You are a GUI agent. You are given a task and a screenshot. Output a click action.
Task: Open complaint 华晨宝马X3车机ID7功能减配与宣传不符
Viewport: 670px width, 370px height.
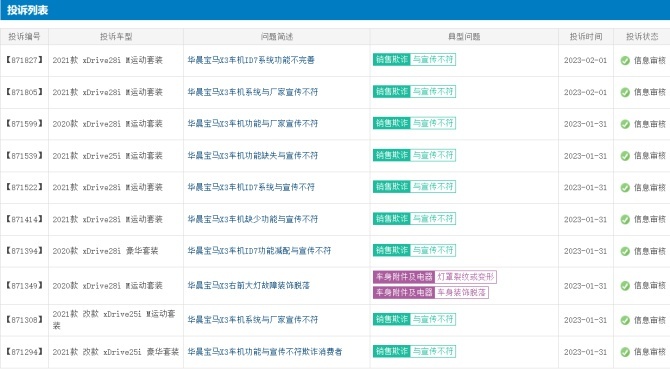click(x=259, y=251)
